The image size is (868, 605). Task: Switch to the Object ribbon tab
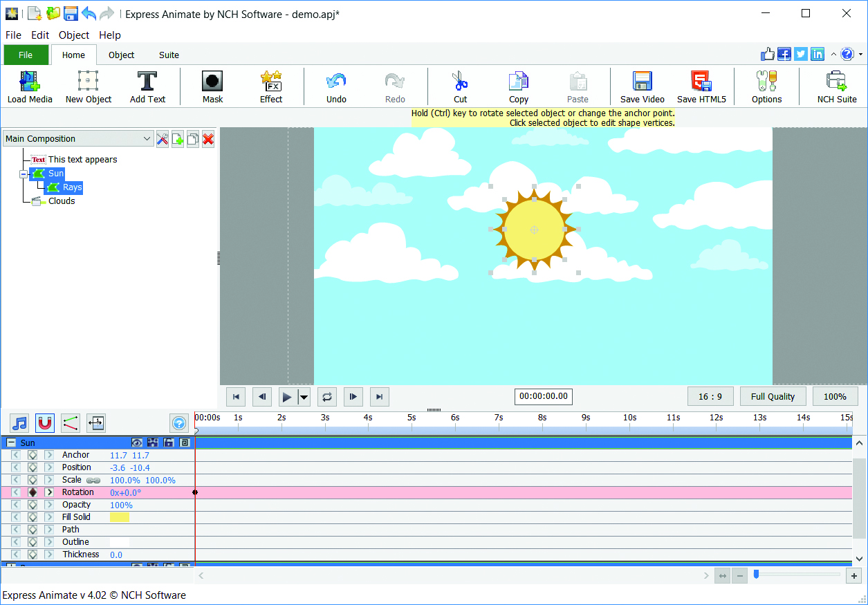tap(121, 55)
